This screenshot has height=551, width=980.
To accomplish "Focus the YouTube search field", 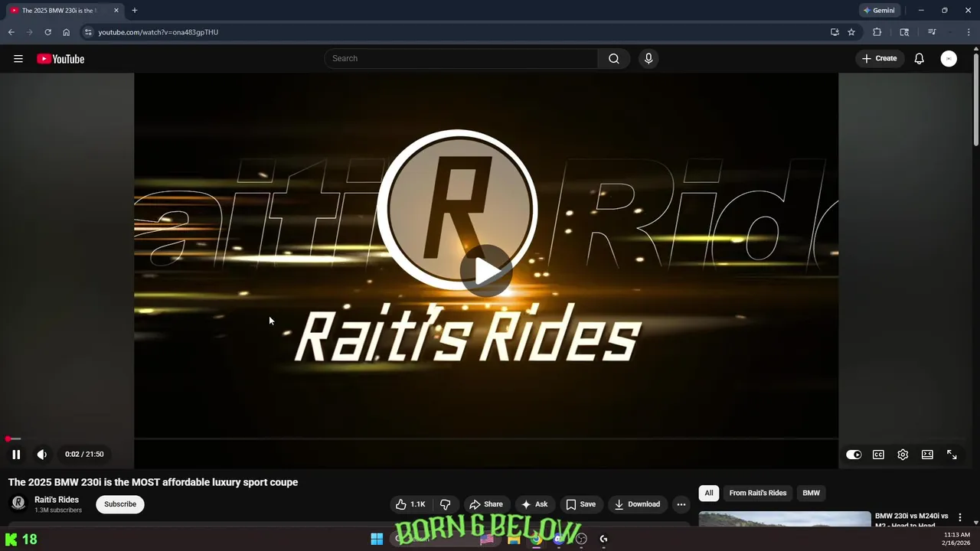I will click(x=461, y=59).
